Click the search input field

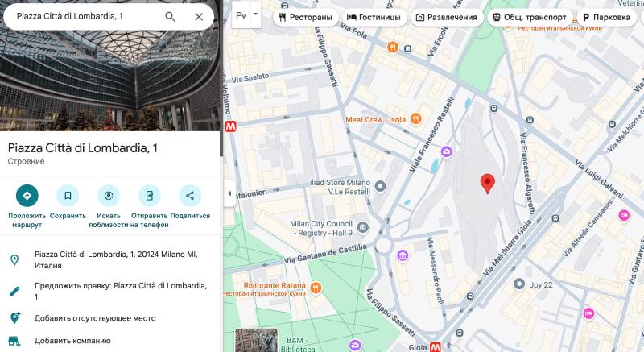(85, 16)
